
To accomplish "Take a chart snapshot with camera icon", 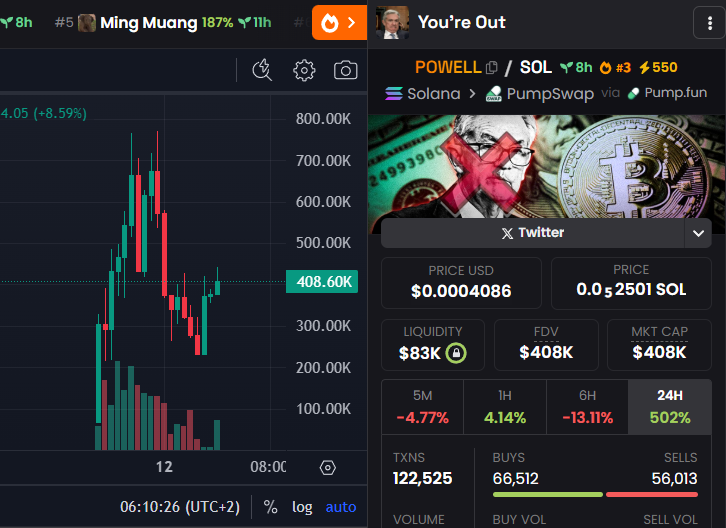I will (345, 70).
